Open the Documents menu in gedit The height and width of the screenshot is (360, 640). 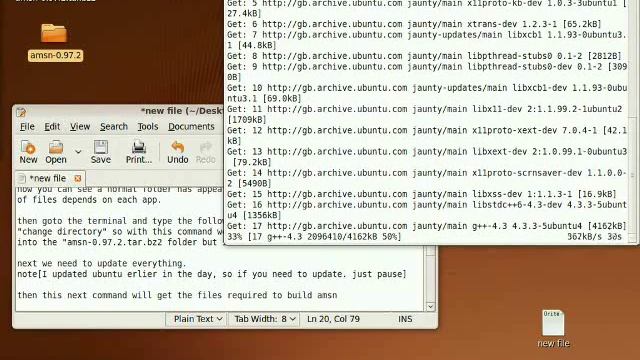point(191,127)
